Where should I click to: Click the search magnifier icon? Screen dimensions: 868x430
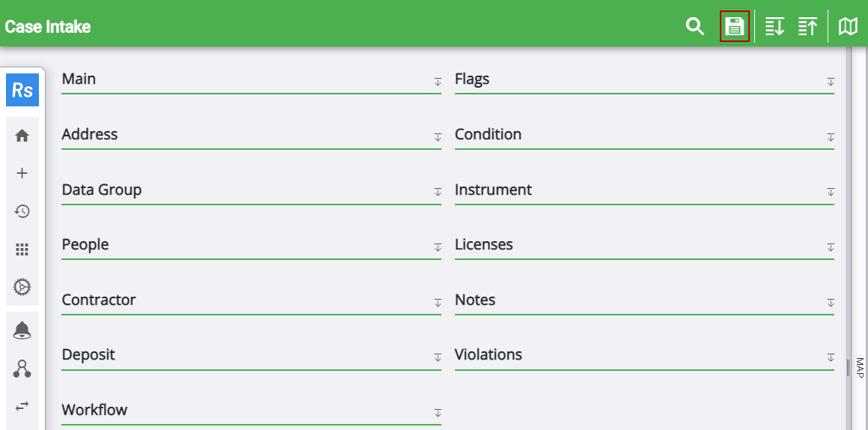695,27
